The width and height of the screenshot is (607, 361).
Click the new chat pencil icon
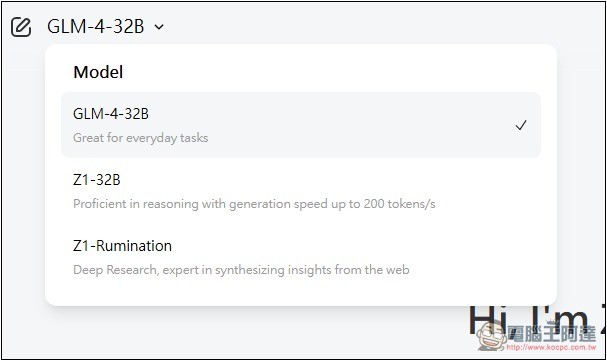coord(21,27)
